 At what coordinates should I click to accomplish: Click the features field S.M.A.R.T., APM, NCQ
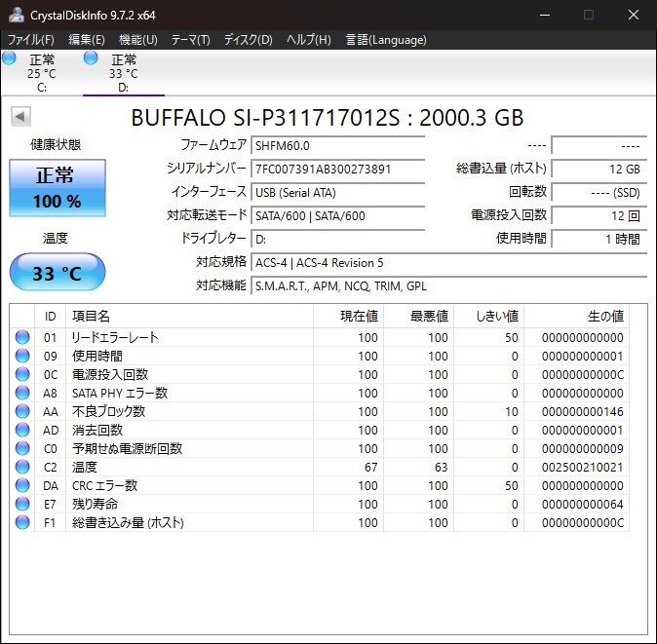click(x=448, y=286)
